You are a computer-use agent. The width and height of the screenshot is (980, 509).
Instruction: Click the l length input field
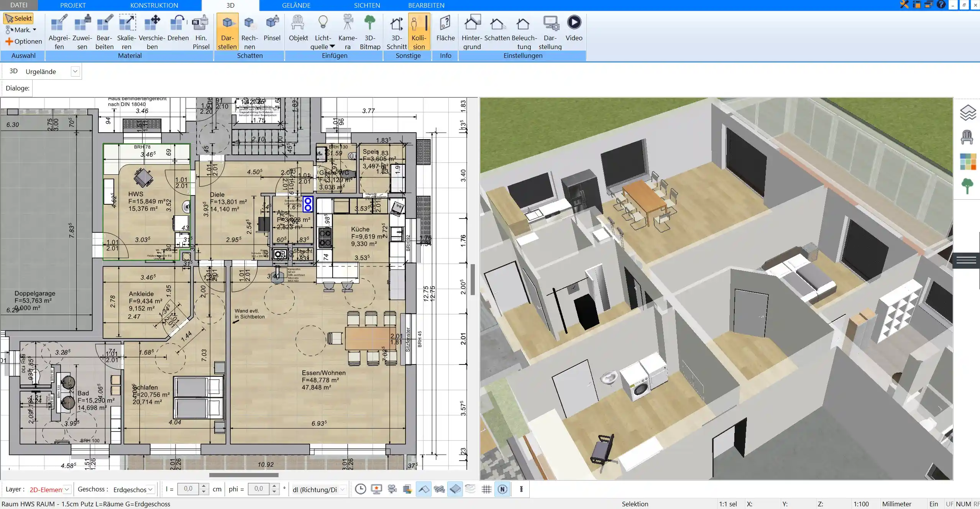(x=188, y=489)
